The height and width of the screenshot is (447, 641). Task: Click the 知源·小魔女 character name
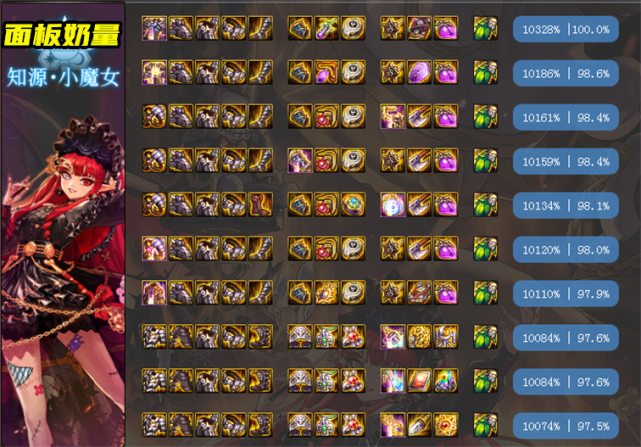click(63, 77)
